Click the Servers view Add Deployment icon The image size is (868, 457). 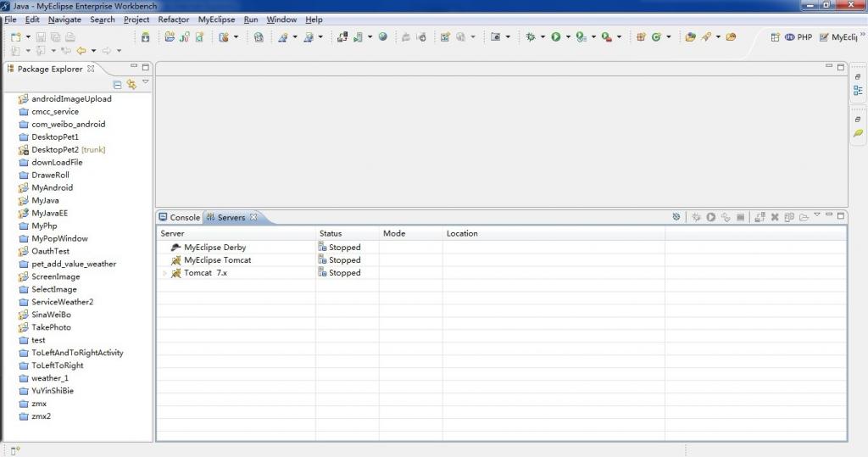tap(759, 217)
